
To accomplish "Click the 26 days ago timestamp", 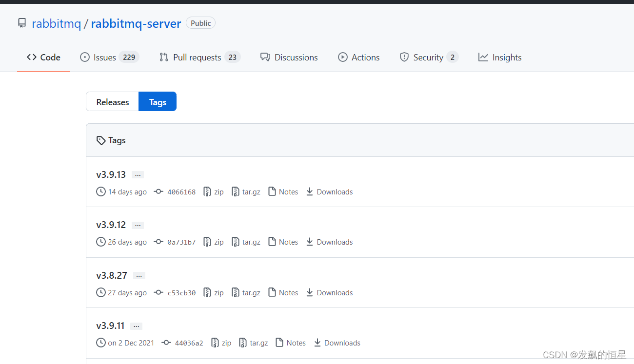I will (x=127, y=242).
